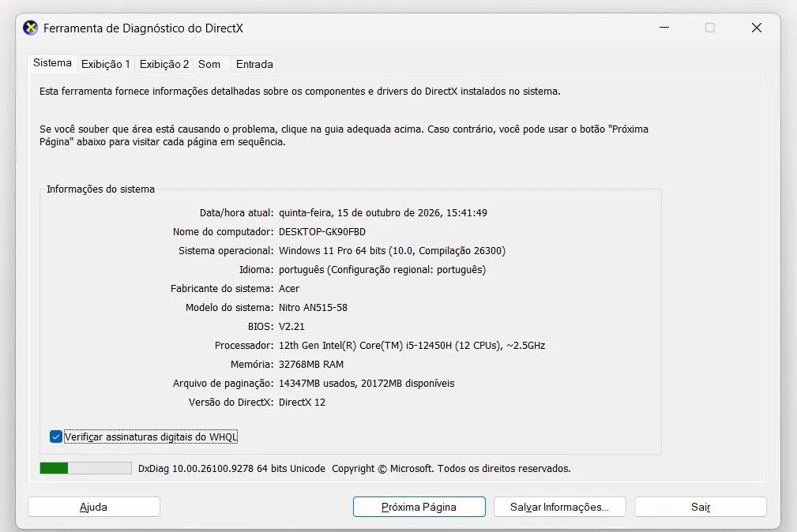797x532 pixels.
Task: Click the Windows 11 Pro 64 bits value
Action: [x=392, y=250]
